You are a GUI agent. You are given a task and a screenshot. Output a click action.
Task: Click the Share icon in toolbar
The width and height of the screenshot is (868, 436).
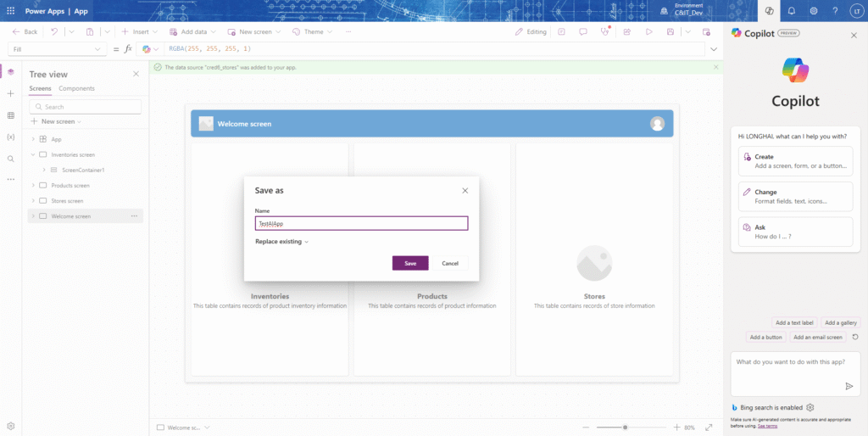point(627,31)
